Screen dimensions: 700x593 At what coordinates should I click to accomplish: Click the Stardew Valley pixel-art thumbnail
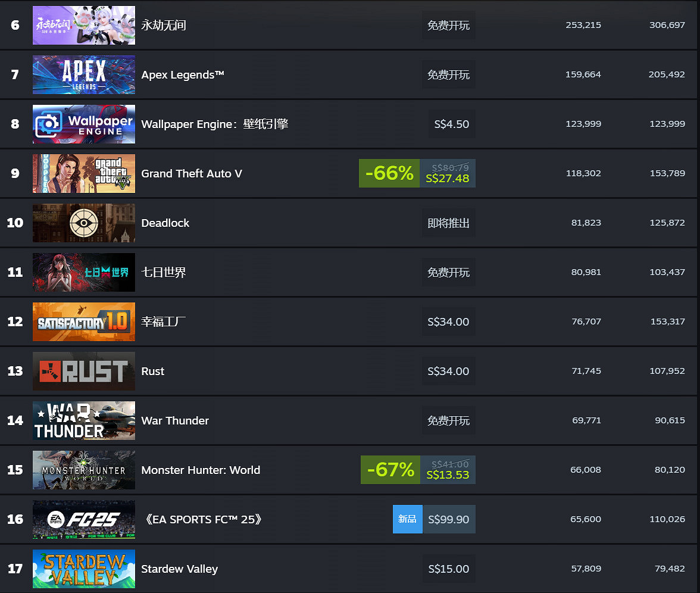tap(84, 569)
